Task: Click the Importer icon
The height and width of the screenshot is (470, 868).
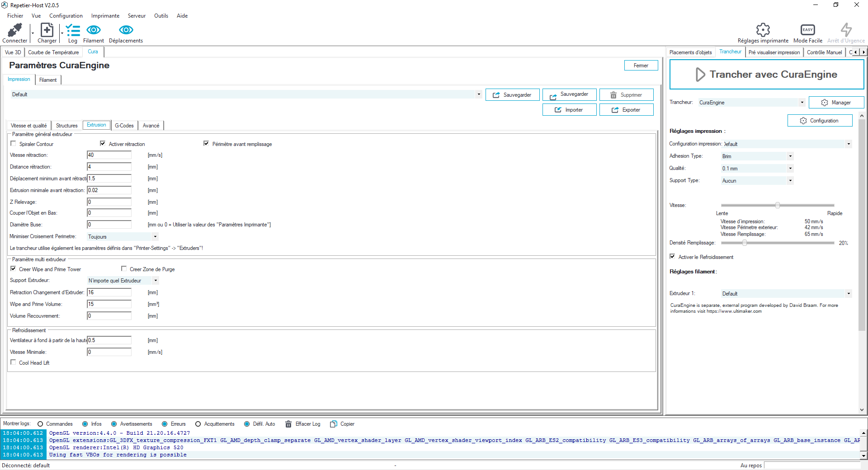Action: click(x=558, y=110)
